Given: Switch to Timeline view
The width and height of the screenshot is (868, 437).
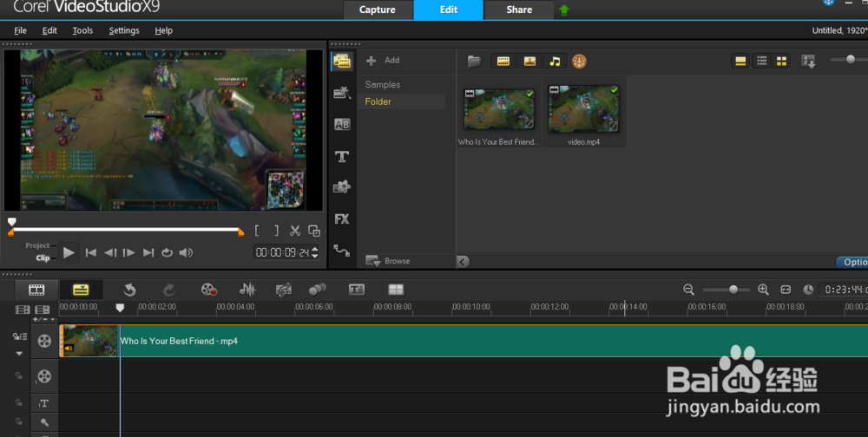Looking at the screenshot, I should (81, 290).
